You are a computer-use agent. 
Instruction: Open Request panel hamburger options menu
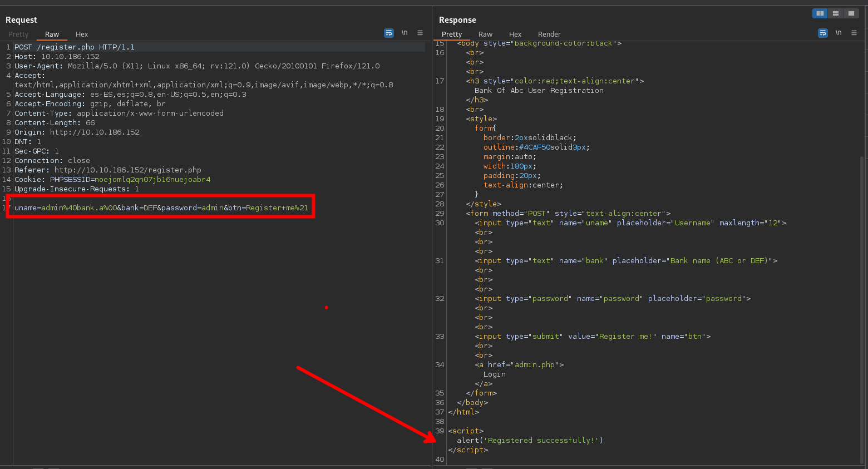(x=420, y=33)
